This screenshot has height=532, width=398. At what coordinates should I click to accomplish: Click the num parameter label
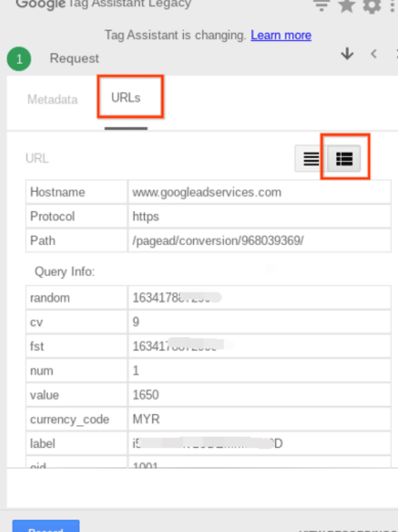point(42,370)
